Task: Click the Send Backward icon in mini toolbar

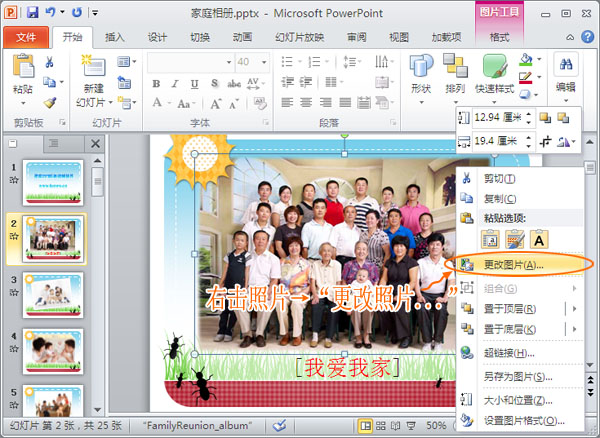Action: click(563, 118)
